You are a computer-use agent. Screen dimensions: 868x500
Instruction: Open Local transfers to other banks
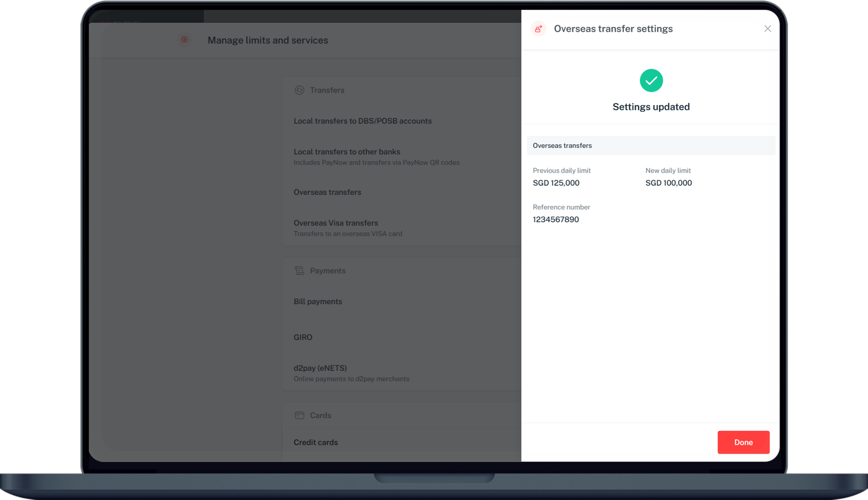(x=347, y=152)
